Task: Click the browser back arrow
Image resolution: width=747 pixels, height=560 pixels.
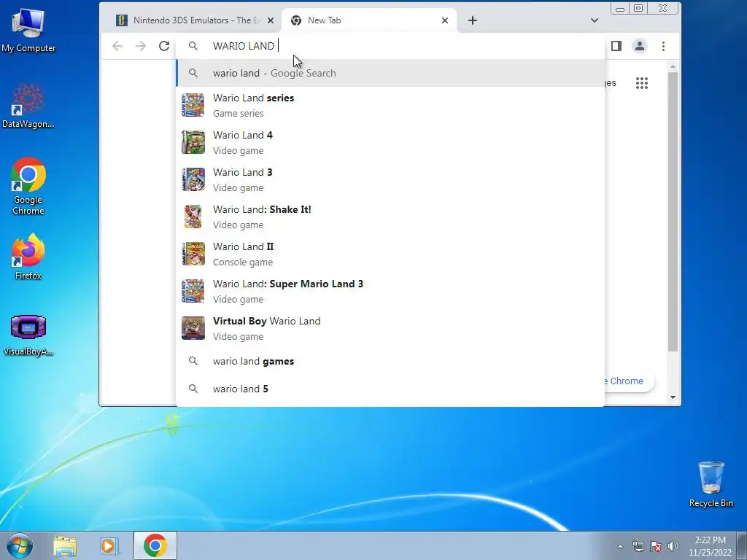Action: tap(117, 46)
